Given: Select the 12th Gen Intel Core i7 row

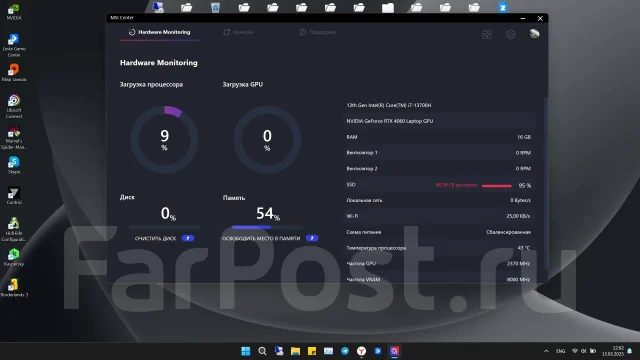Looking at the screenshot, I should coord(439,105).
